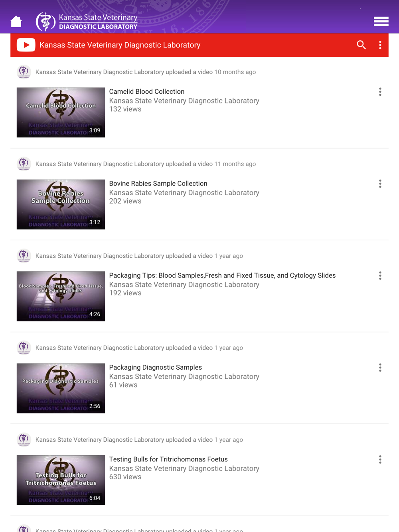Open the Testing Bulls for Tritrichomonas Foetus thumbnail
Screen dimensions: 399x532
(61, 480)
